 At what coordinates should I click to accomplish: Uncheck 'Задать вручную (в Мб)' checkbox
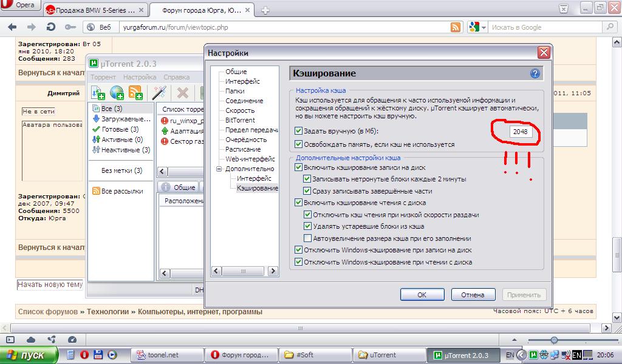click(x=298, y=130)
